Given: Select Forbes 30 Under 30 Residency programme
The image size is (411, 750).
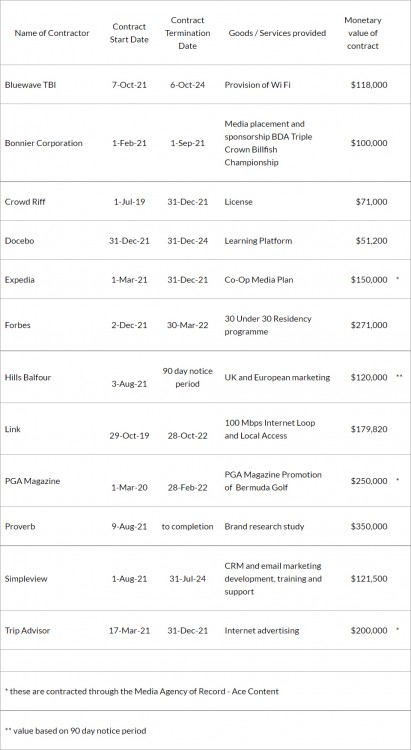Looking at the screenshot, I should [268, 325].
